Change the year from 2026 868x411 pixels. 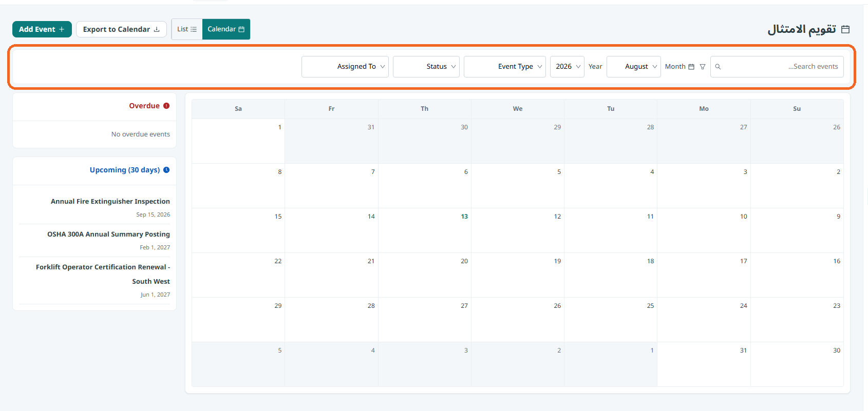pos(567,67)
